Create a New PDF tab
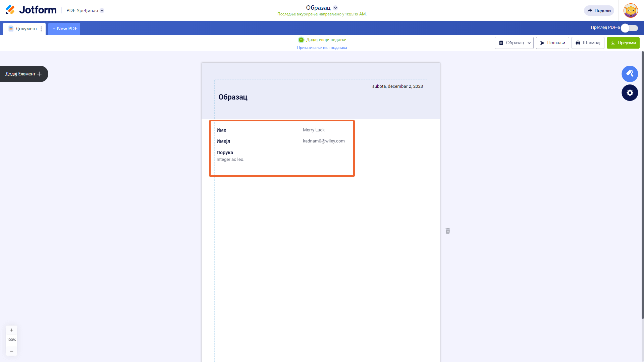Image resolution: width=644 pixels, height=362 pixels. click(64, 29)
